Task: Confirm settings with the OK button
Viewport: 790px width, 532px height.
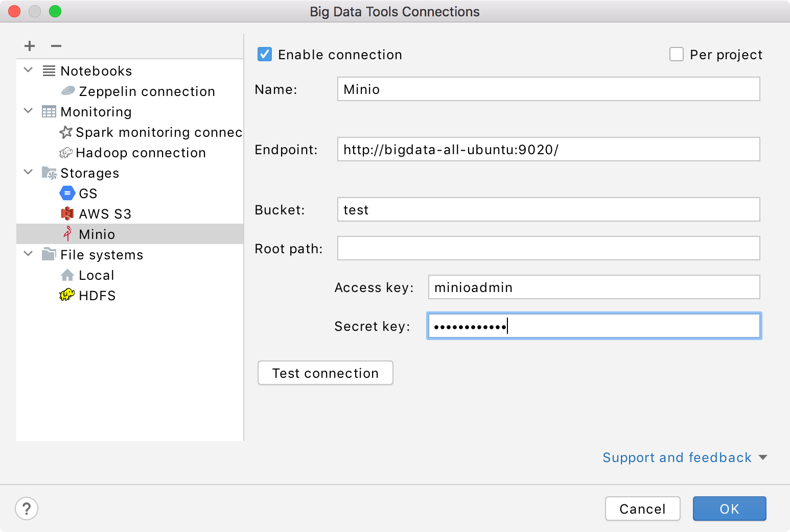Action: click(729, 509)
